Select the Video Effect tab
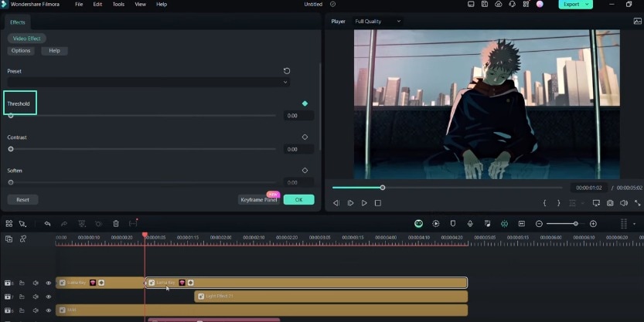 click(x=27, y=39)
